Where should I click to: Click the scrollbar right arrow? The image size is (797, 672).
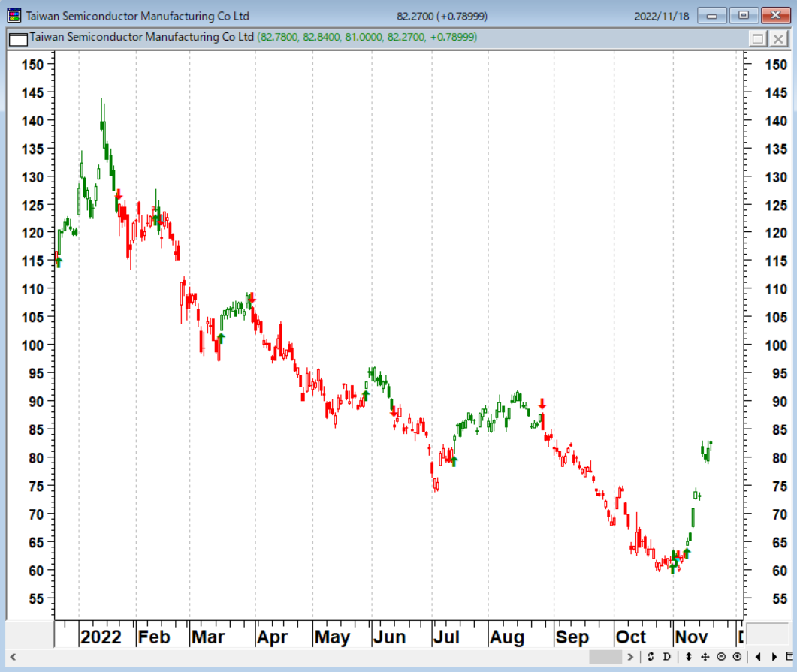[630, 657]
